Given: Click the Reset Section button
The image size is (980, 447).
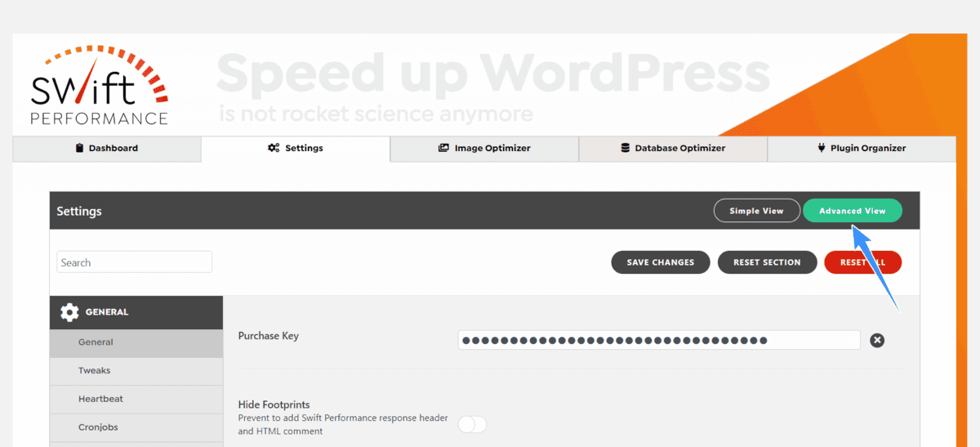Looking at the screenshot, I should [768, 262].
